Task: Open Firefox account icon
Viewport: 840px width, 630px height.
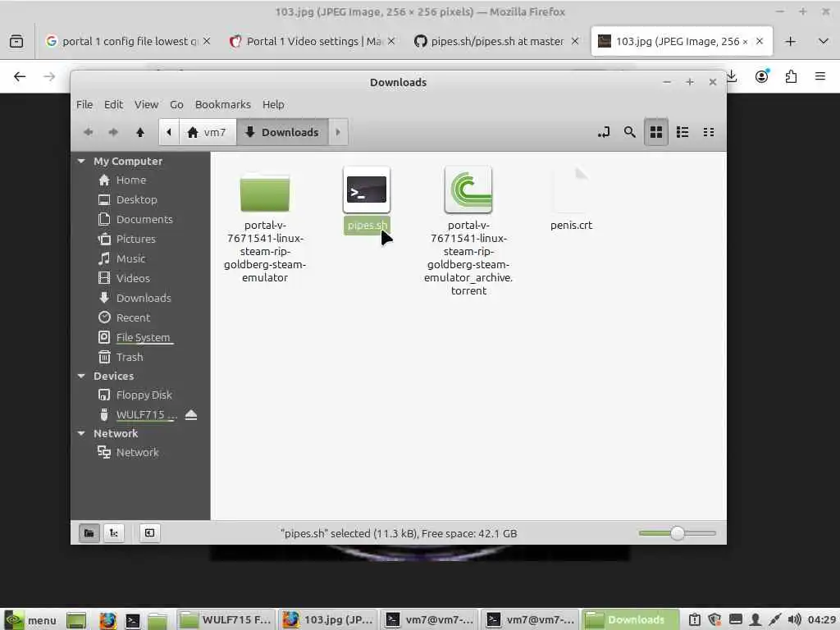Action: (x=762, y=76)
